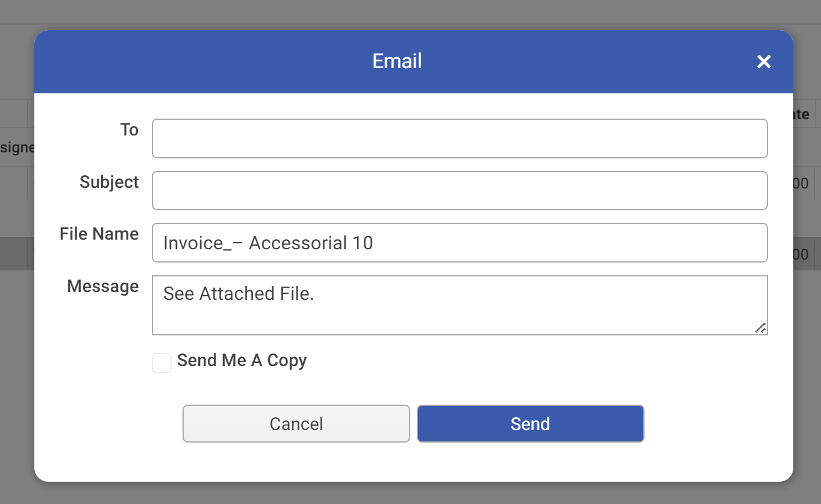Click the File Name label
Image resolution: width=821 pixels, height=504 pixels.
(98, 234)
